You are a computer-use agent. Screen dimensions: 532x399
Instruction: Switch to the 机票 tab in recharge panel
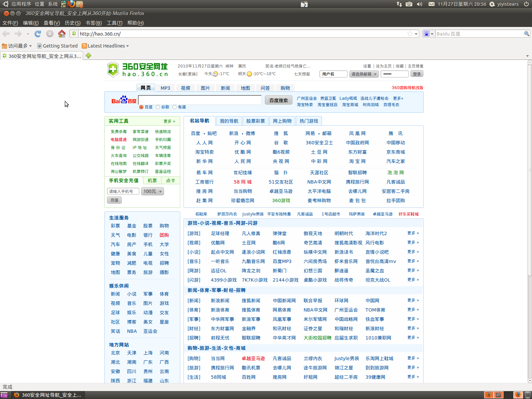pyautogui.click(x=152, y=181)
